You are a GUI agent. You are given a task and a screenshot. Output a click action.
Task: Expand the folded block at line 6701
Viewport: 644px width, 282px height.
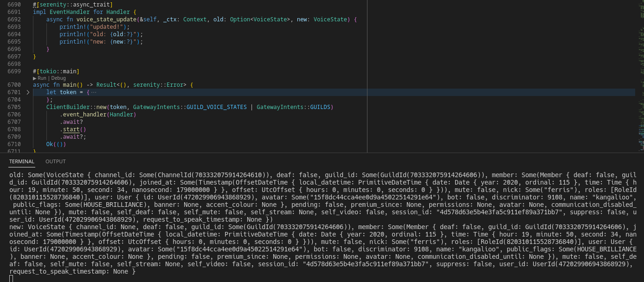pyautogui.click(x=28, y=92)
